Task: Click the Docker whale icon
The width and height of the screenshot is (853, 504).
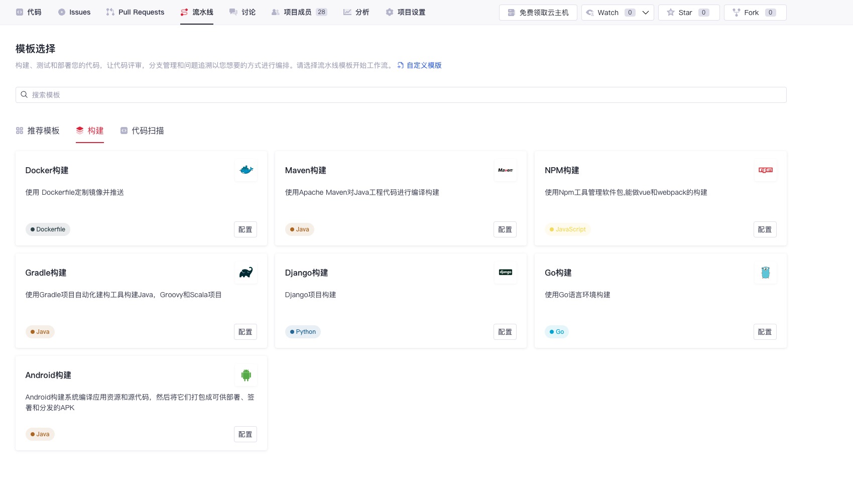Action: pyautogui.click(x=246, y=170)
